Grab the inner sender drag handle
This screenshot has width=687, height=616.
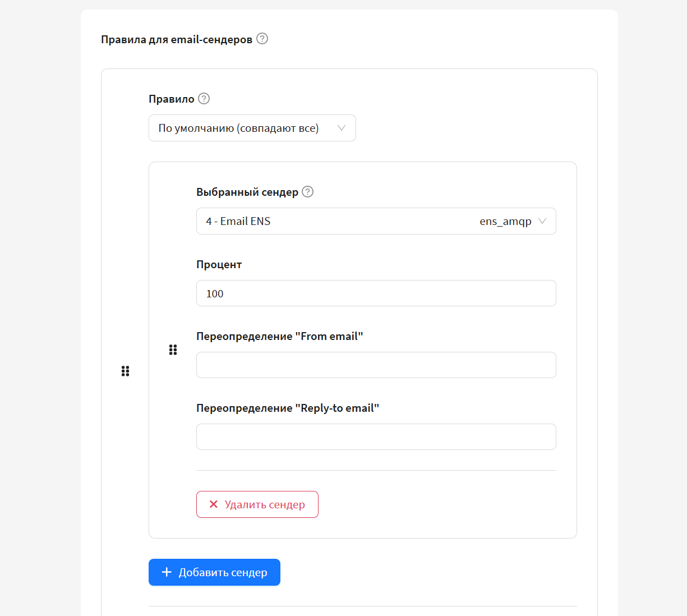click(x=173, y=350)
